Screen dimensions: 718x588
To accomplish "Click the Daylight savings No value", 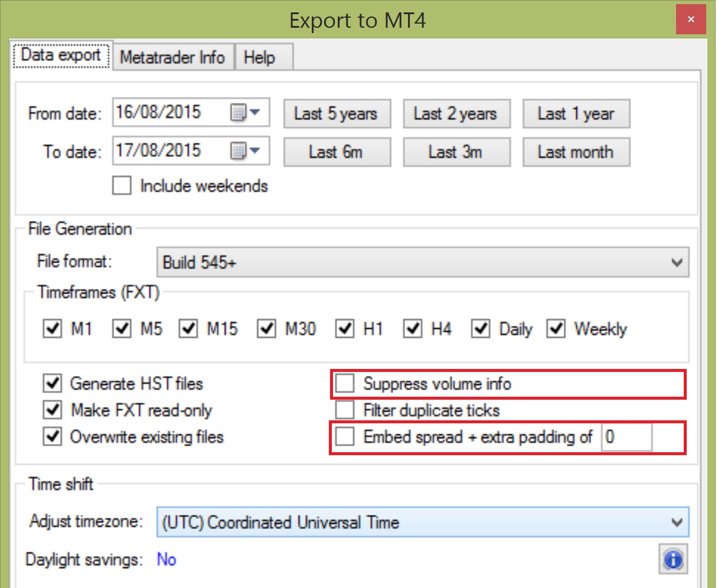I will (x=167, y=559).
